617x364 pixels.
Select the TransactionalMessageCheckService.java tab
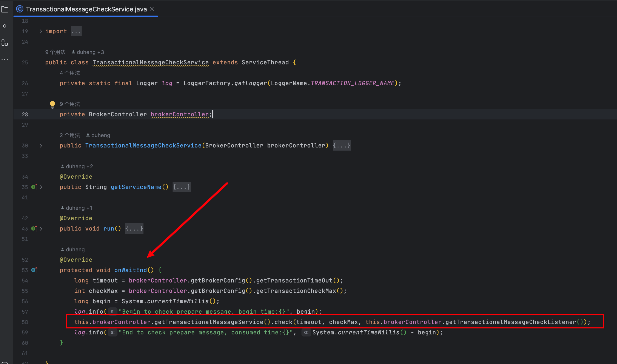(86, 9)
